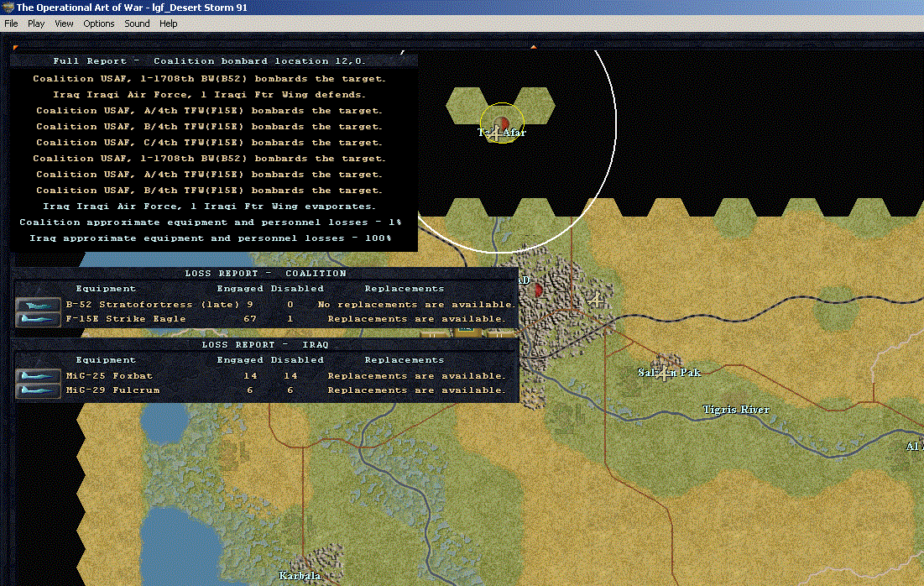
Task: Click the Tal Afar map label
Action: click(x=502, y=133)
